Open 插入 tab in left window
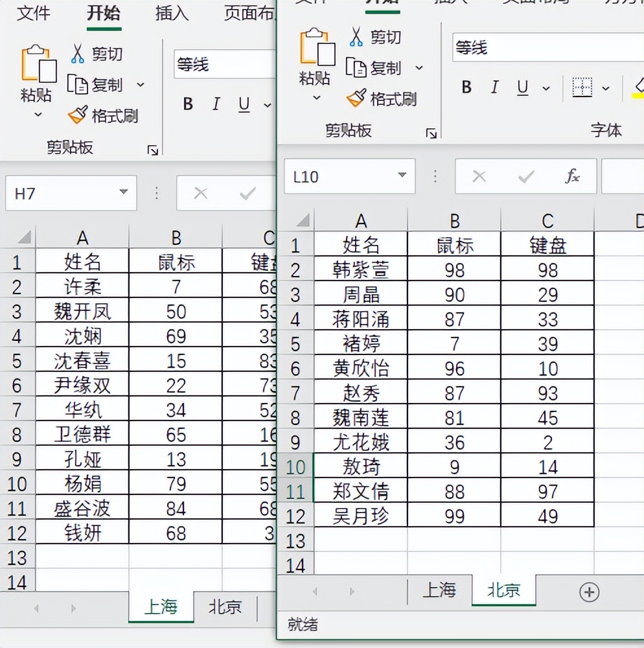The image size is (644, 648). click(x=172, y=14)
